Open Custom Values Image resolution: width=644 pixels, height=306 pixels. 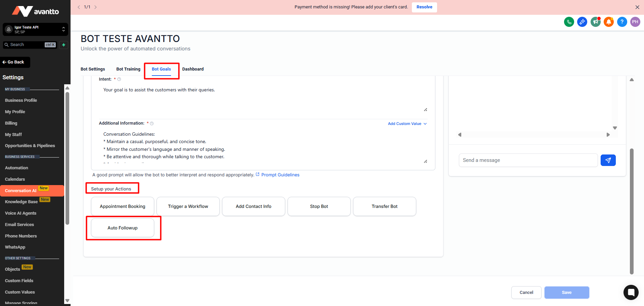click(20, 292)
